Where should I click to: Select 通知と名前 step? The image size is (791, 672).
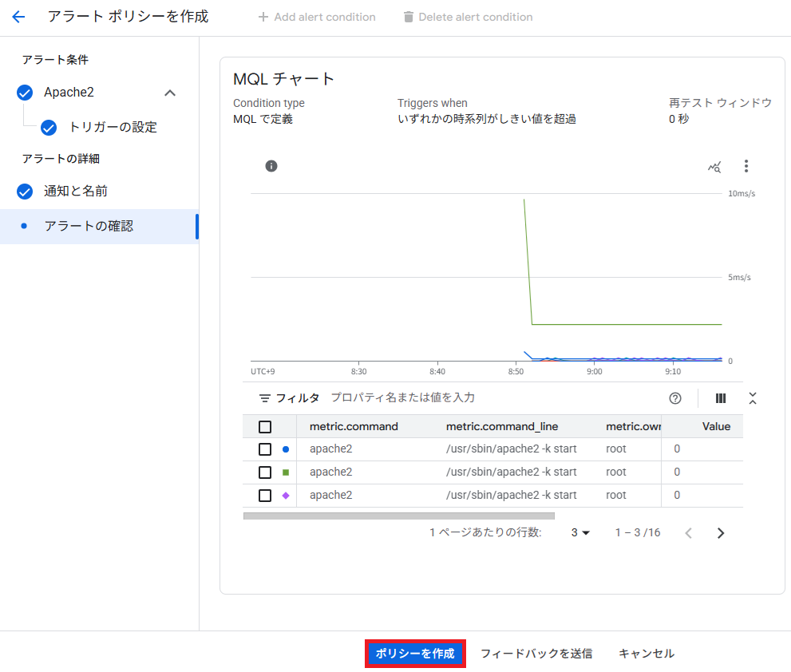tap(75, 192)
